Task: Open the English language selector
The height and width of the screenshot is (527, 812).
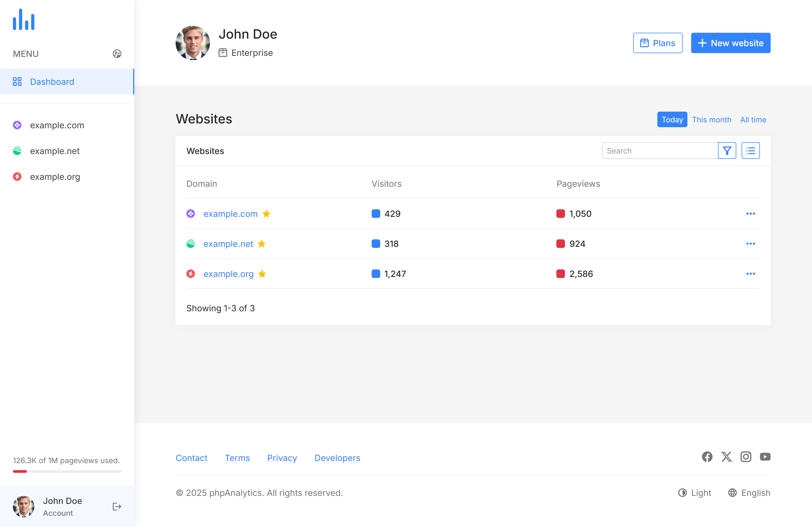Action: [x=749, y=493]
